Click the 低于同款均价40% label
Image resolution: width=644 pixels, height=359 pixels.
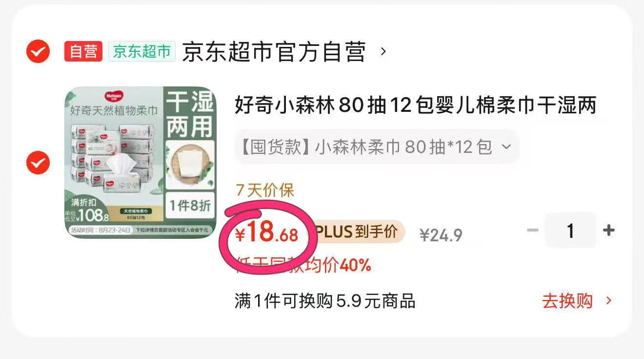[x=303, y=265]
